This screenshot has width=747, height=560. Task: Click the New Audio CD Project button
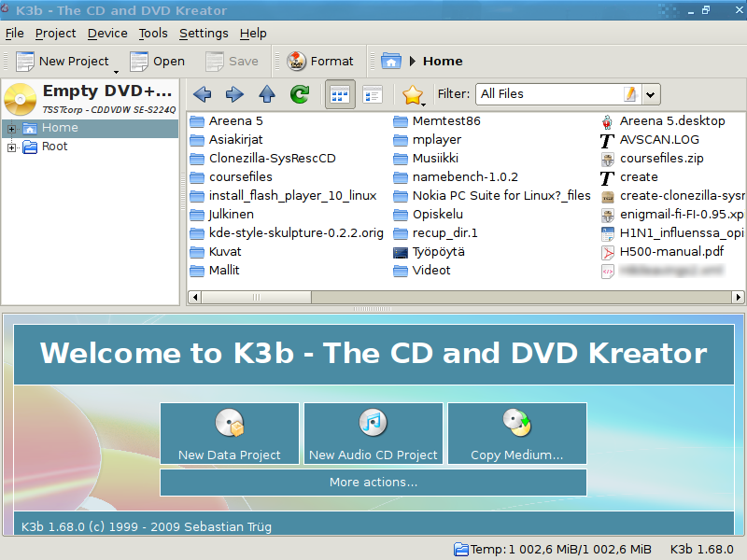pyautogui.click(x=373, y=433)
